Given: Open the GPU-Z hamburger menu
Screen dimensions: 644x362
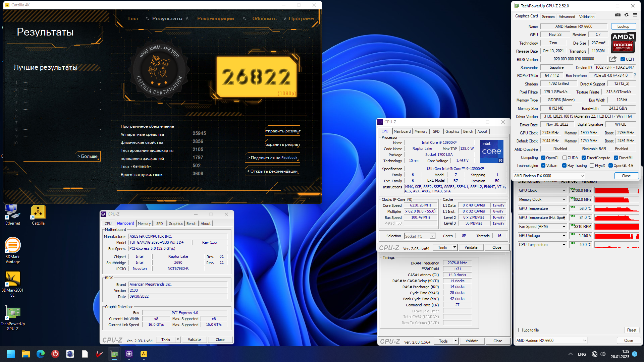Looking at the screenshot, I should (635, 15).
